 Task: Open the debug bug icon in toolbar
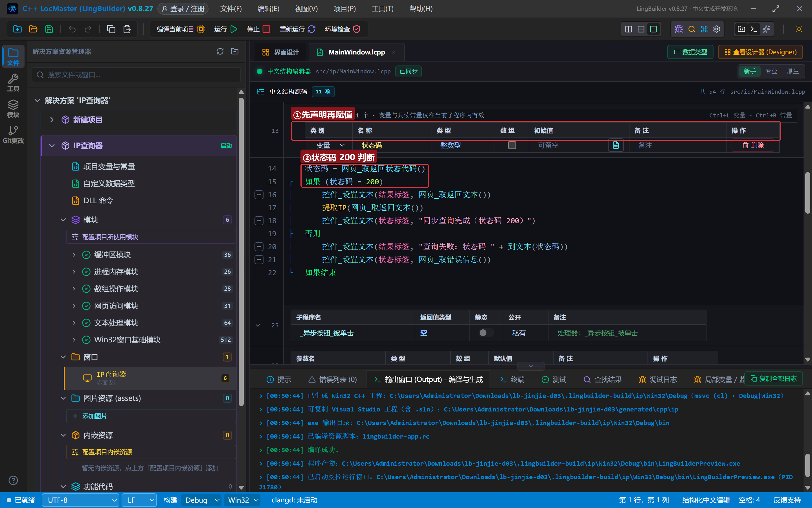pos(679,29)
